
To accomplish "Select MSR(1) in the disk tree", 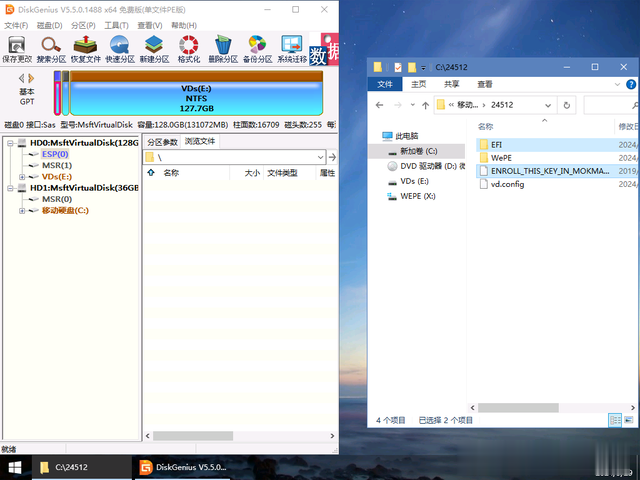I will (x=57, y=165).
